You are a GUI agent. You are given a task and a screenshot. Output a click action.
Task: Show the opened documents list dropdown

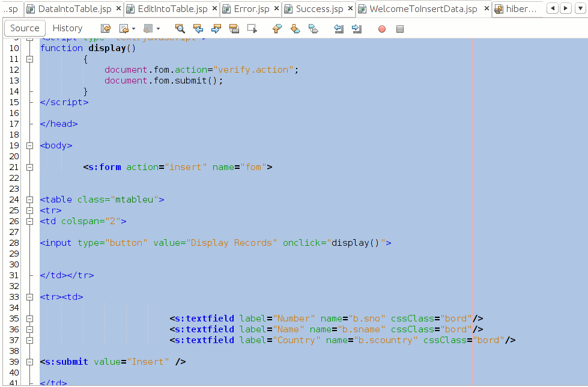tap(581, 8)
